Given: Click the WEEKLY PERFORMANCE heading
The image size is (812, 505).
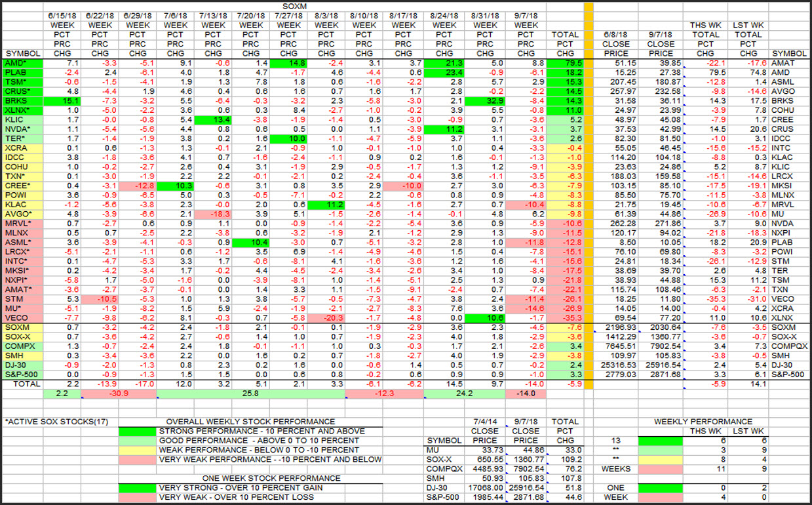Looking at the screenshot, I should [x=703, y=422].
